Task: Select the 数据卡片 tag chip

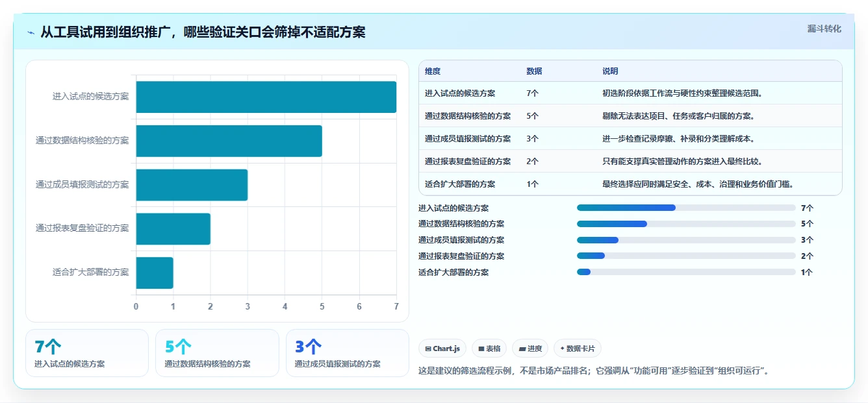Action: click(578, 348)
